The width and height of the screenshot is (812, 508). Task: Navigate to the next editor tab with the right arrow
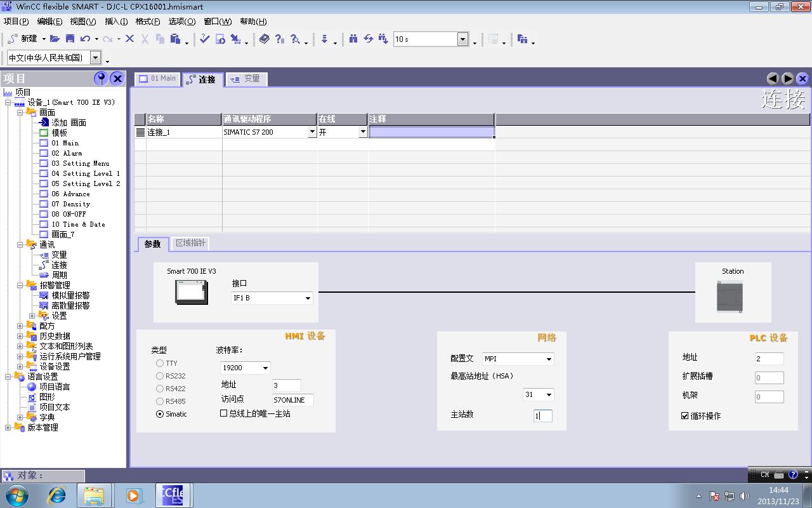point(787,78)
